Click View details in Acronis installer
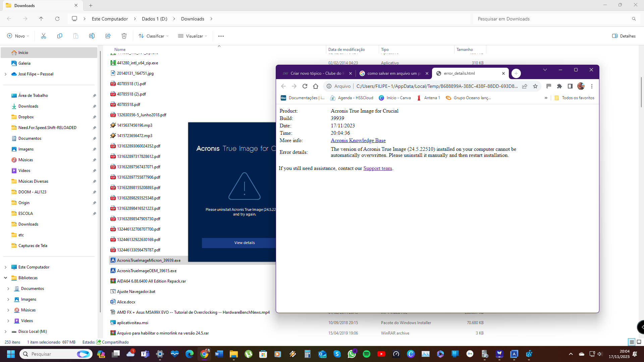Image resolution: width=644 pixels, height=362 pixels. pos(245,243)
